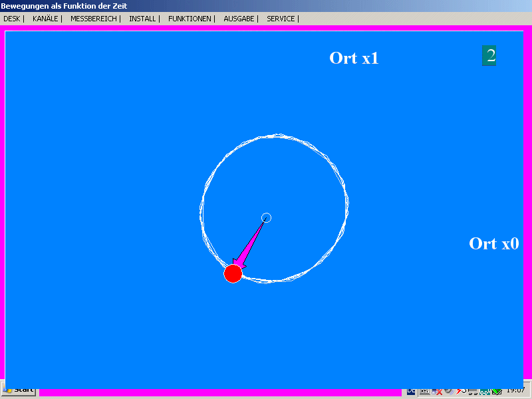The height and width of the screenshot is (399, 532).
Task: Click the red ball on the circle
Action: click(233, 273)
